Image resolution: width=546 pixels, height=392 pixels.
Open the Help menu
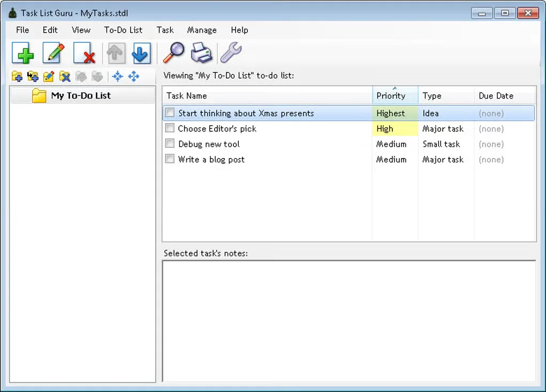pyautogui.click(x=240, y=30)
